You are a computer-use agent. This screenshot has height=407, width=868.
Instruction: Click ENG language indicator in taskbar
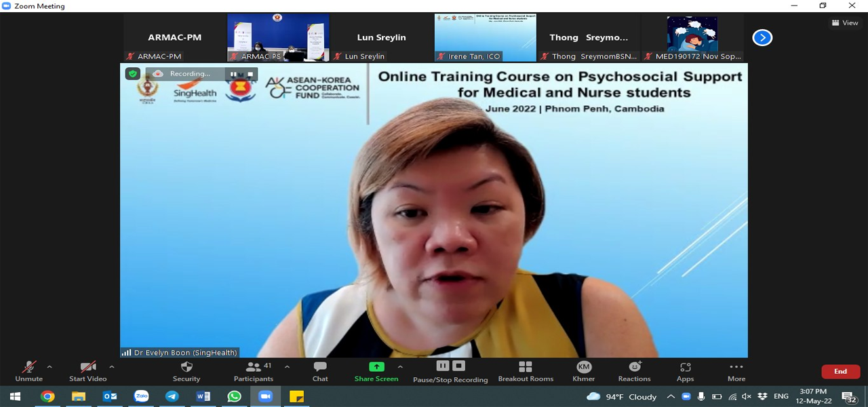780,396
